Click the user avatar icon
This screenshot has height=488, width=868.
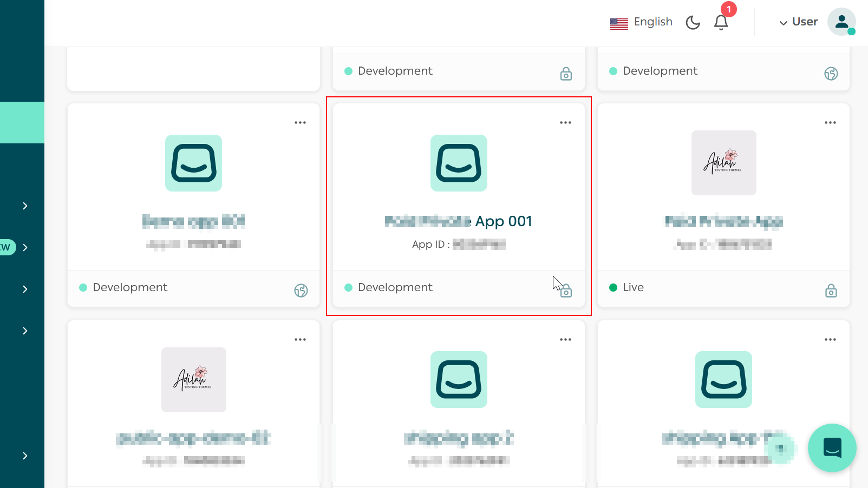point(841,22)
